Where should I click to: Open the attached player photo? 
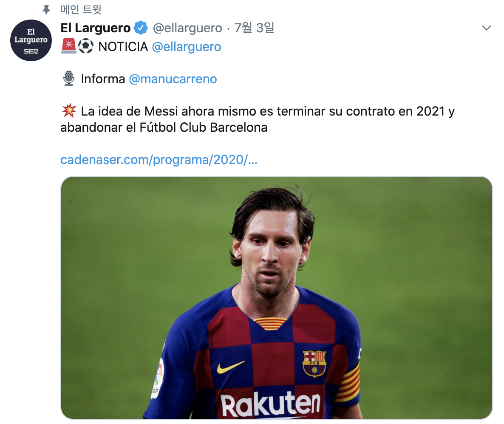point(276,297)
